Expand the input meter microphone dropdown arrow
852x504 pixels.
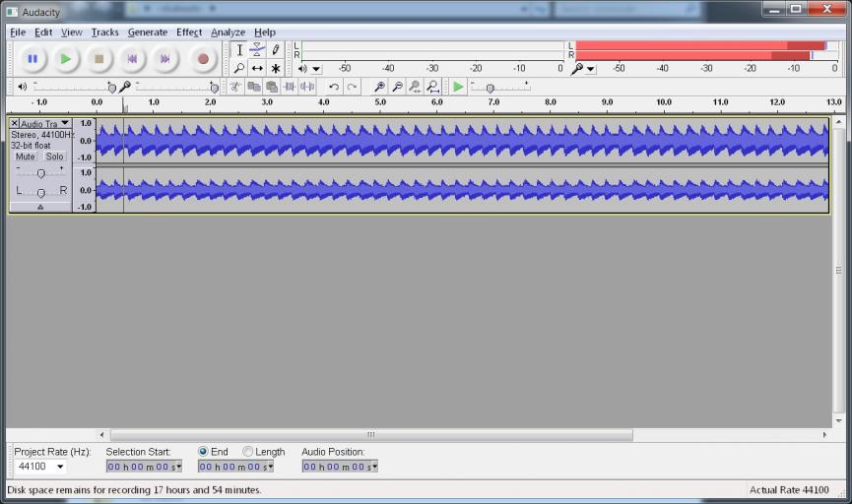tap(590, 70)
